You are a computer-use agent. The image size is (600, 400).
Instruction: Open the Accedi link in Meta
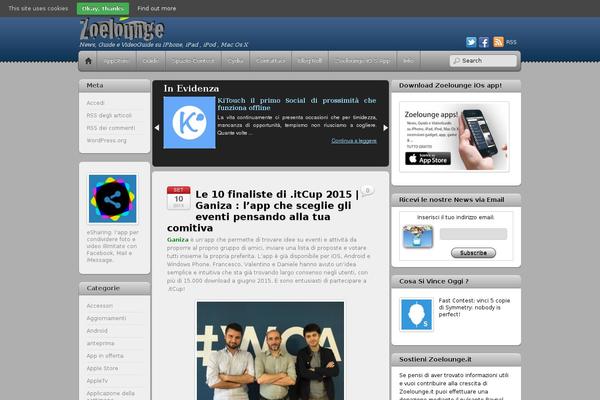coord(95,103)
